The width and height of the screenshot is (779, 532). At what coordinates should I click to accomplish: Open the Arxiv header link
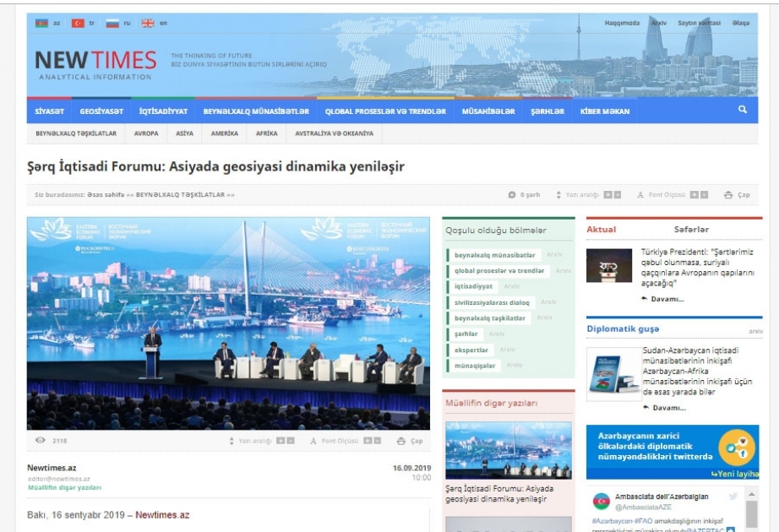(659, 23)
